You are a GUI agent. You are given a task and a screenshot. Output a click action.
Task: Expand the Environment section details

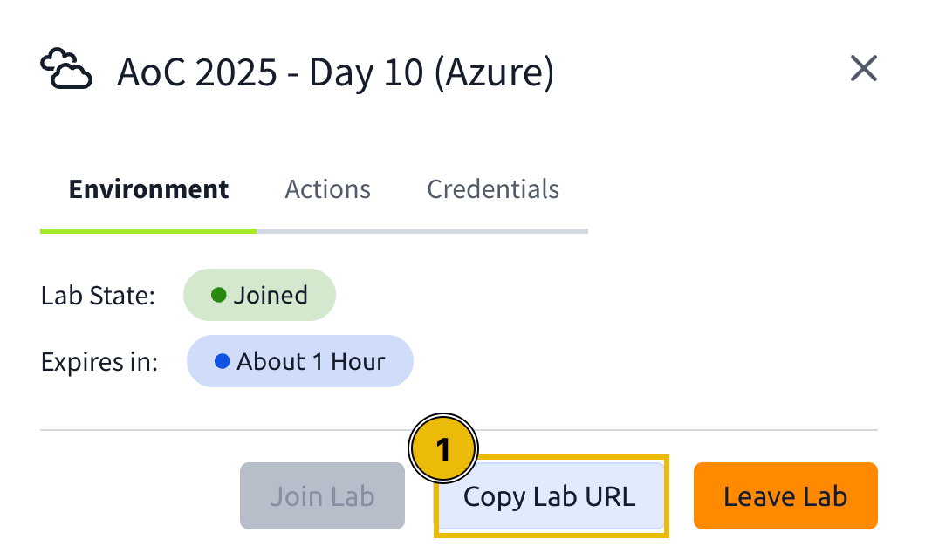tap(147, 188)
